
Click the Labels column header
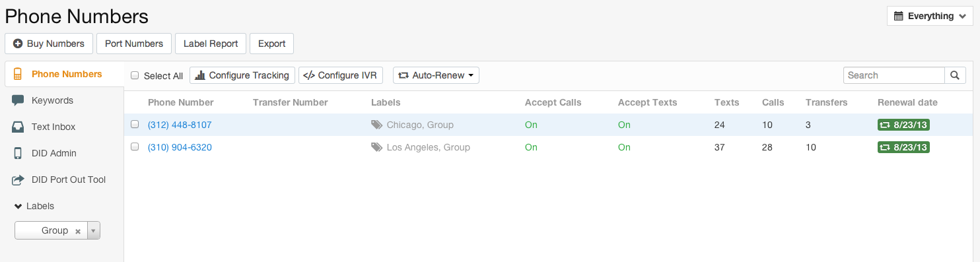coord(386,102)
